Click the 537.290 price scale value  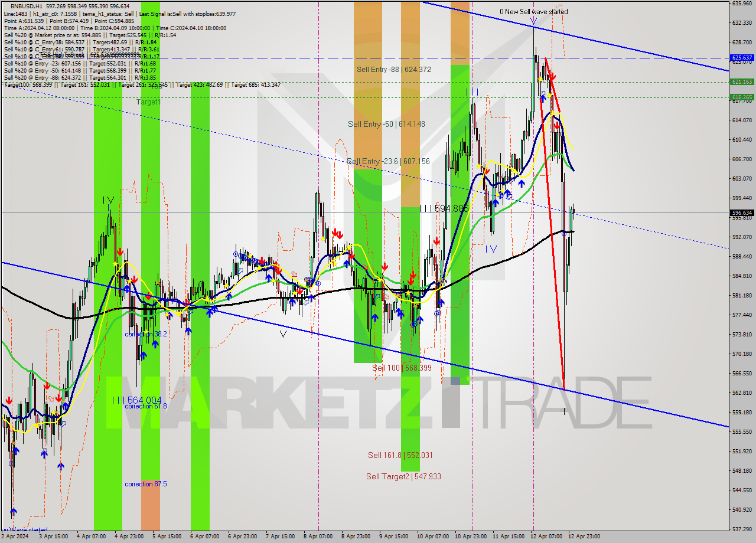(x=742, y=529)
